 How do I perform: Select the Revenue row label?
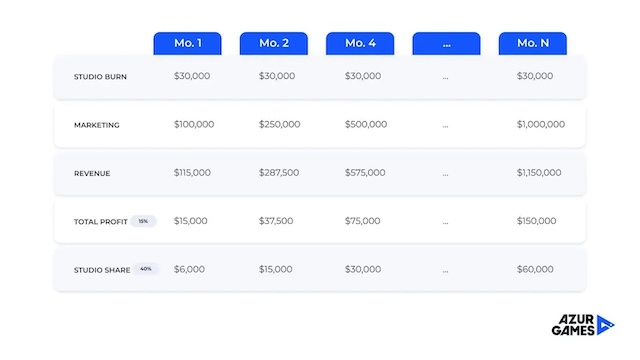[x=92, y=173]
